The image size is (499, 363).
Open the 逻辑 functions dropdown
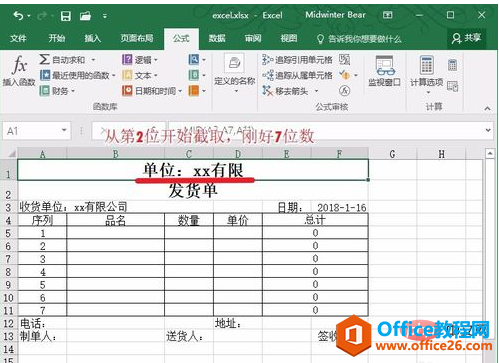[140, 60]
